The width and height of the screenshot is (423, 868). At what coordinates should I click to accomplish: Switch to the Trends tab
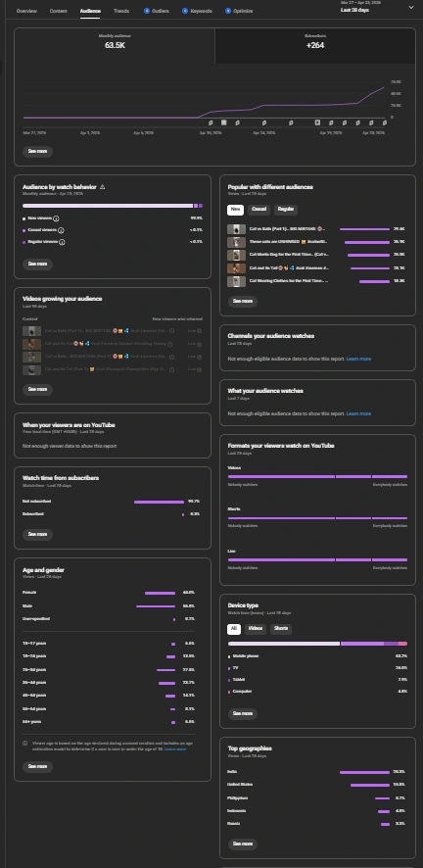click(121, 11)
